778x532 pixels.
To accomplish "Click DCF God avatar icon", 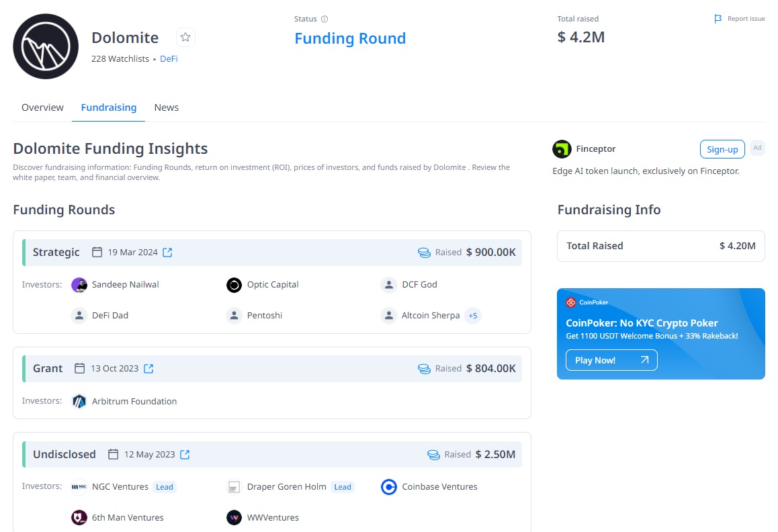I will point(389,285).
